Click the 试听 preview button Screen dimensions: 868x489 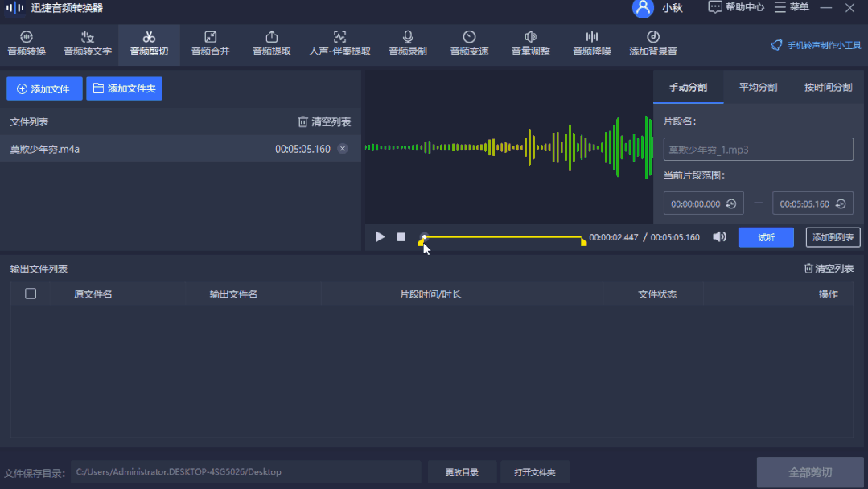pos(766,237)
